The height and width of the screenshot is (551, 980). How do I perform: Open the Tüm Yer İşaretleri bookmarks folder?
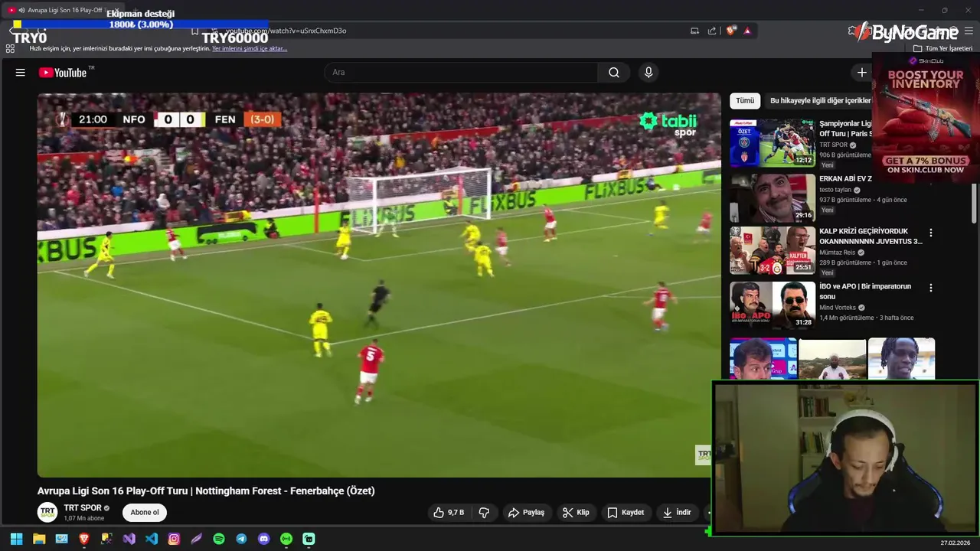[943, 48]
